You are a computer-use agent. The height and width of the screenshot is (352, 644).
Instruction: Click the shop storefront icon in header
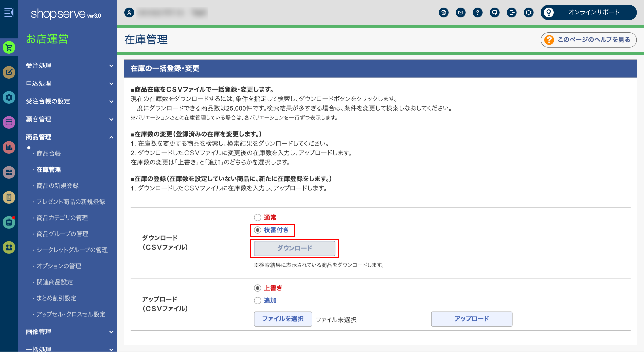point(443,13)
